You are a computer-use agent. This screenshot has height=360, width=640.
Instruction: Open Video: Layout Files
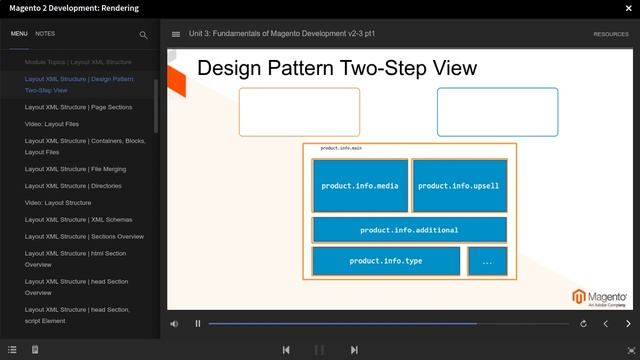[x=52, y=124]
